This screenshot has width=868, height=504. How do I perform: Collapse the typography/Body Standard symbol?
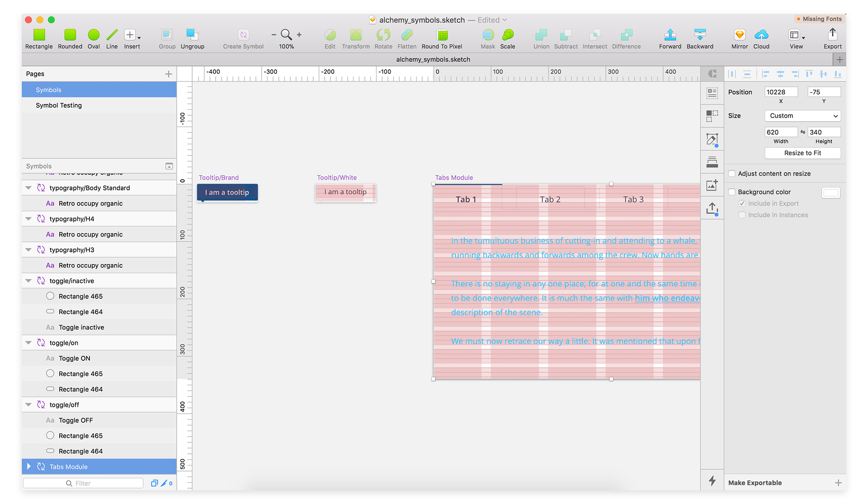pyautogui.click(x=28, y=188)
